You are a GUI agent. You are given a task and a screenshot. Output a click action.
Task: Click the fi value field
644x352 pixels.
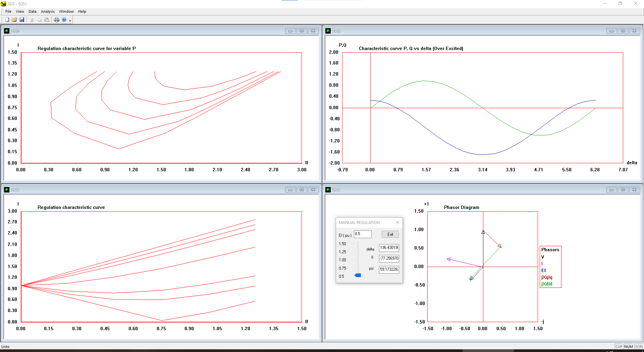pos(389,259)
